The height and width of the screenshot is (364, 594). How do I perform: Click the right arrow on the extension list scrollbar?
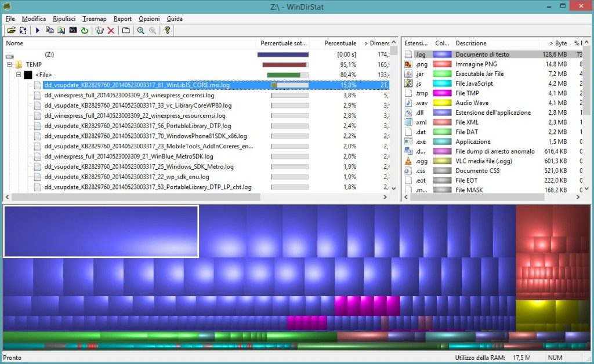click(578, 197)
